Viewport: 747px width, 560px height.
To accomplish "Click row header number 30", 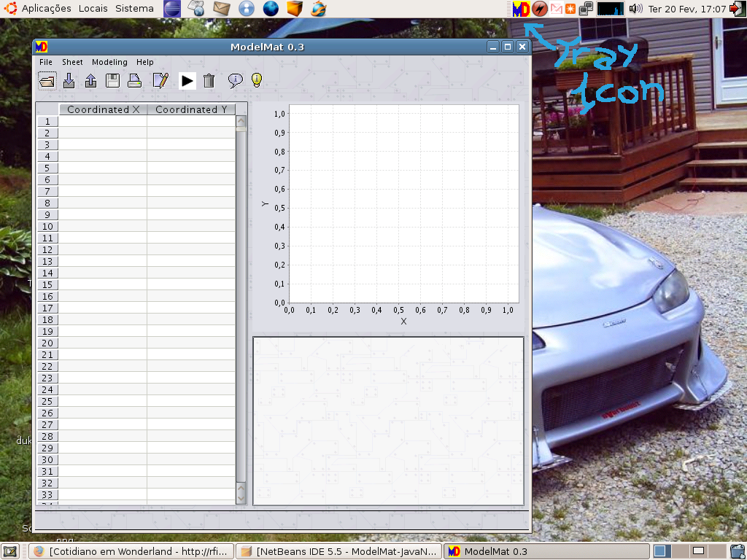I will [x=47, y=459].
